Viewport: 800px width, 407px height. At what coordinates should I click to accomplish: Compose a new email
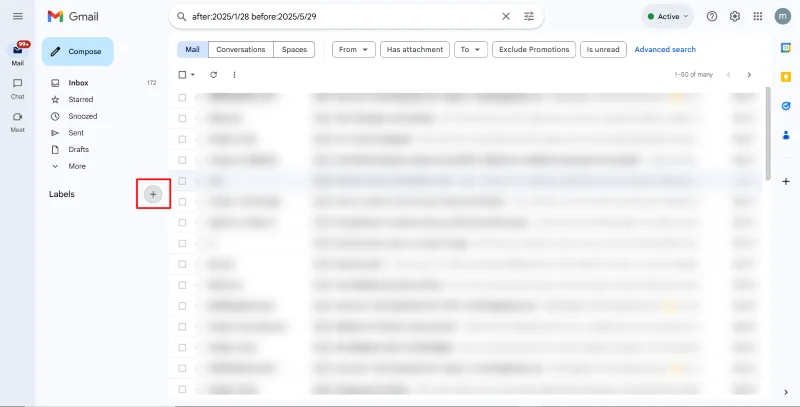click(x=78, y=52)
